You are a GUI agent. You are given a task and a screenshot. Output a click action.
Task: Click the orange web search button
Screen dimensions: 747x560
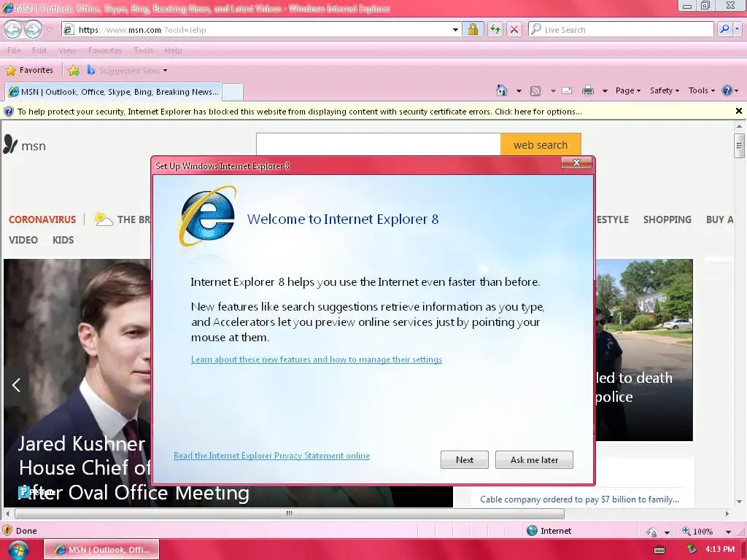[x=541, y=145]
